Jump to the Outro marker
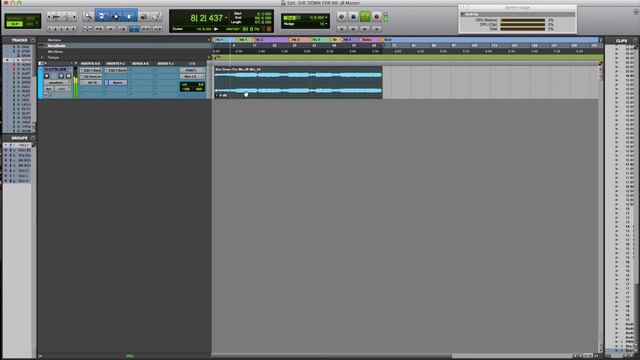Image resolution: width=640 pixels, height=360 pixels. [x=367, y=40]
